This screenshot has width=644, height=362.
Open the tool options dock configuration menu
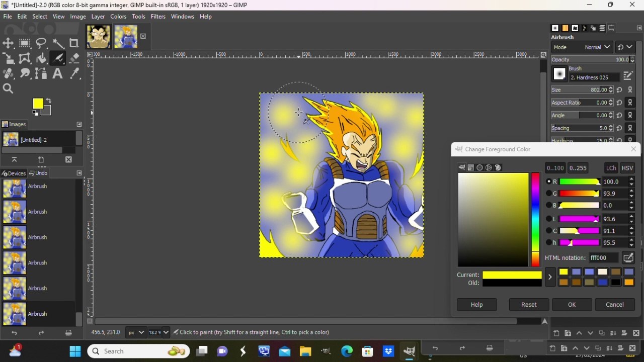639,28
